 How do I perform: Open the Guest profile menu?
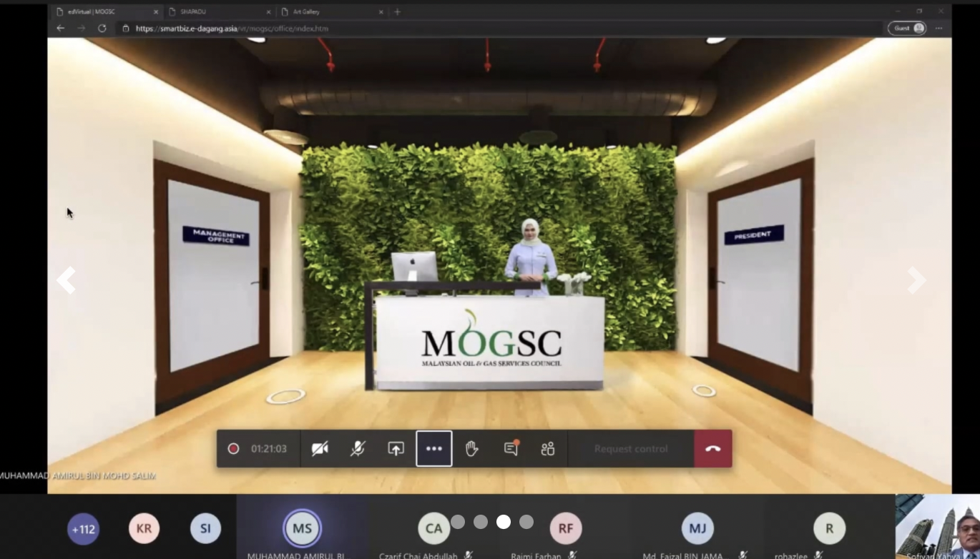point(906,29)
